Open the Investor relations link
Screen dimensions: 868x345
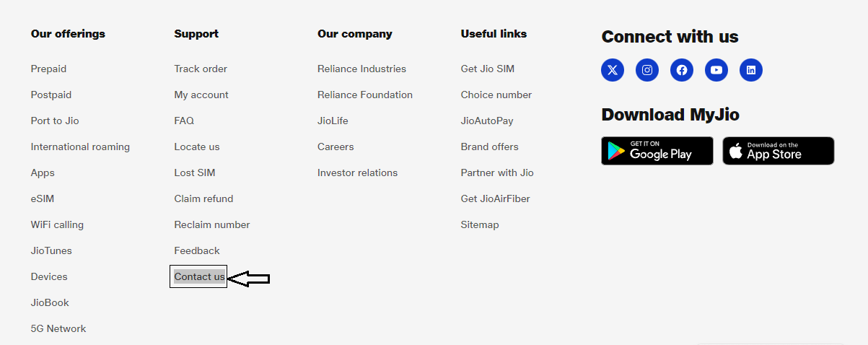(357, 172)
